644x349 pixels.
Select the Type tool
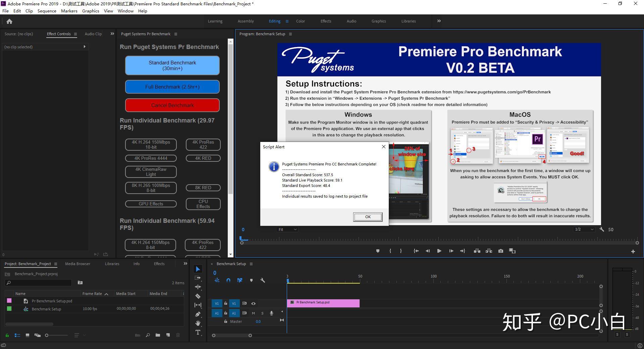(198, 332)
